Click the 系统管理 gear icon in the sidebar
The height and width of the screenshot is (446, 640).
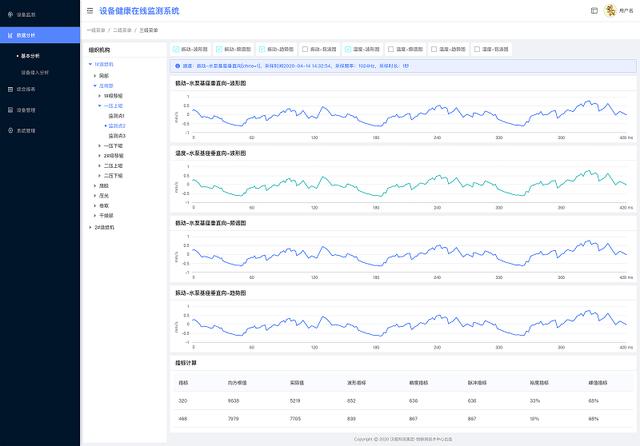(x=10, y=131)
